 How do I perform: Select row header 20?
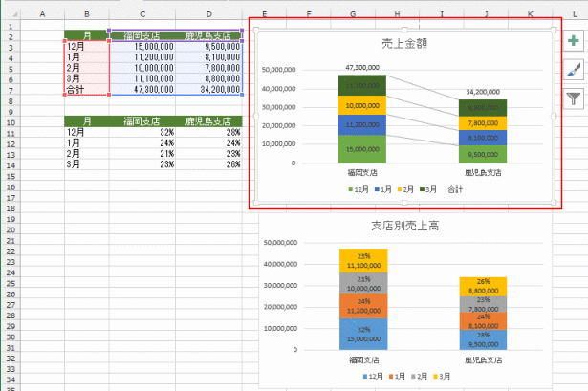pos(11,229)
